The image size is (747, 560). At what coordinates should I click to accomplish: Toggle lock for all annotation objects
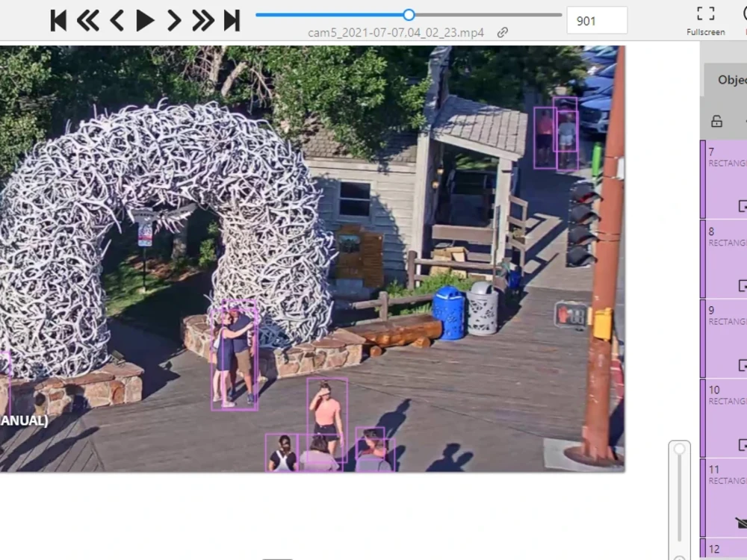(718, 120)
